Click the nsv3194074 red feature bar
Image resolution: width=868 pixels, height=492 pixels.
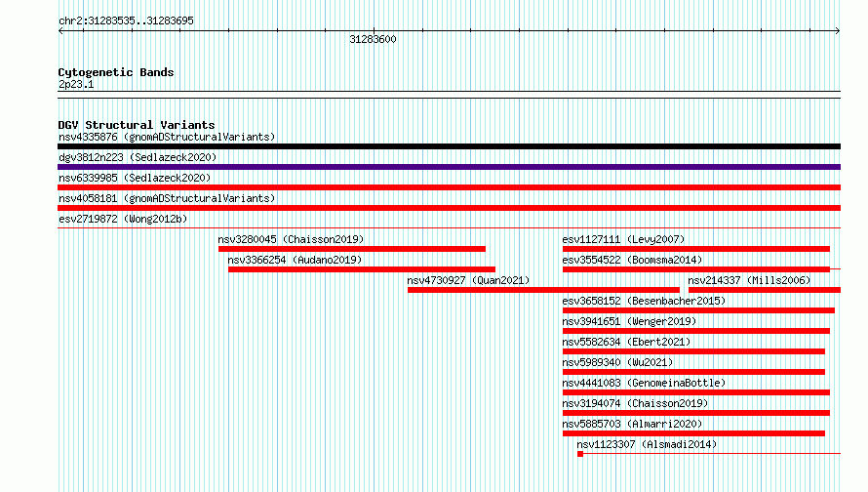pos(696,413)
